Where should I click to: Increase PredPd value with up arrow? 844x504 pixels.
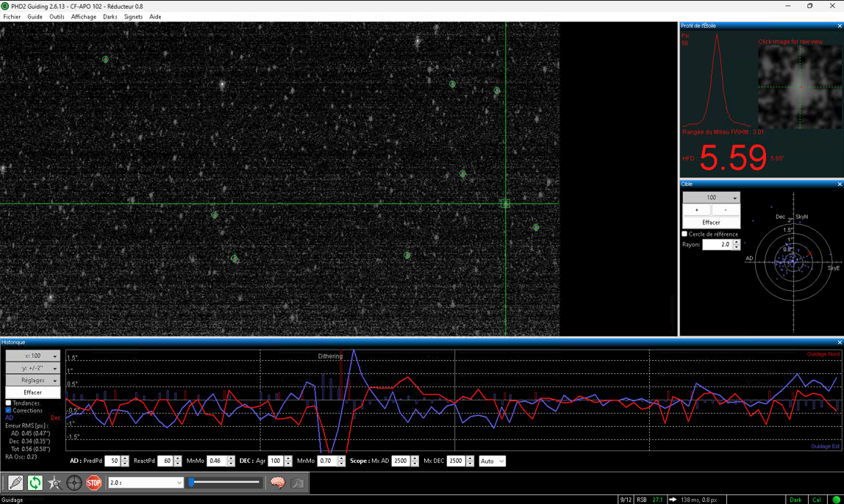coord(126,458)
